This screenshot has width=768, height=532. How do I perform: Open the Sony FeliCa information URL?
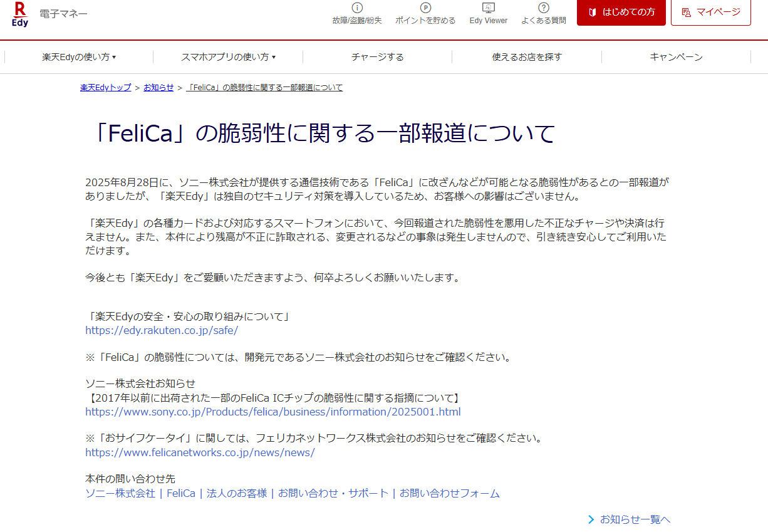pyautogui.click(x=272, y=412)
